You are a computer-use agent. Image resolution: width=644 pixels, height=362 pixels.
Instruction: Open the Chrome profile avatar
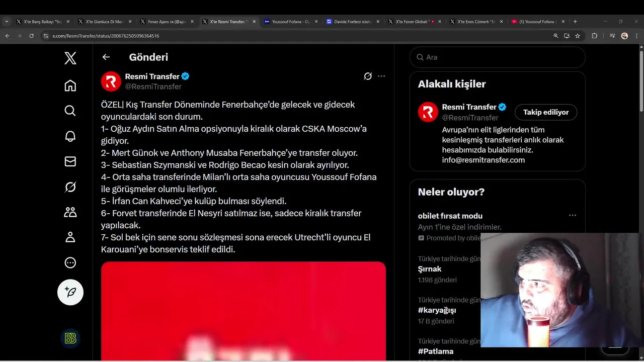[624, 36]
